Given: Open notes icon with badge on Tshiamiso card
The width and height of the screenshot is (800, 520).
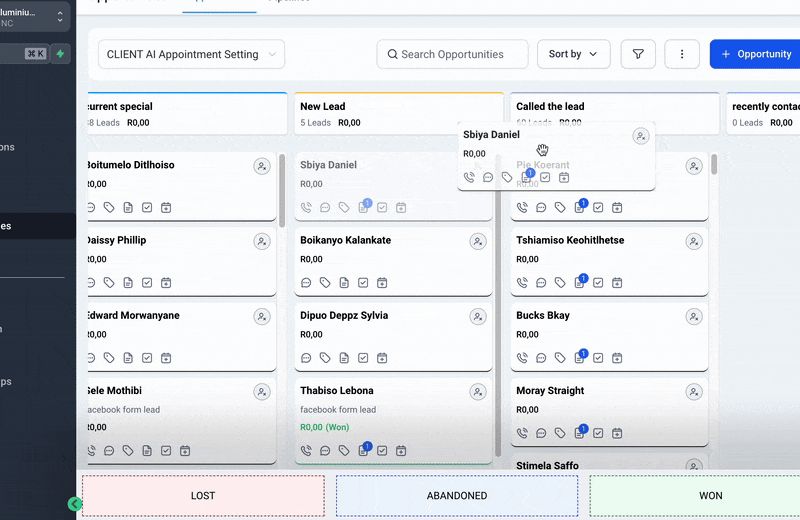Looking at the screenshot, I should 580,282.
